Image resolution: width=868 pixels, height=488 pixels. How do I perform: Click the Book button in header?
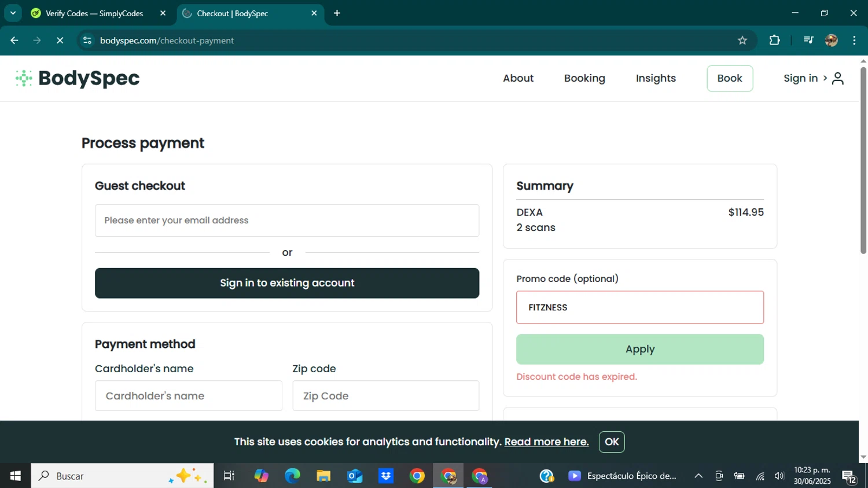pyautogui.click(x=730, y=78)
